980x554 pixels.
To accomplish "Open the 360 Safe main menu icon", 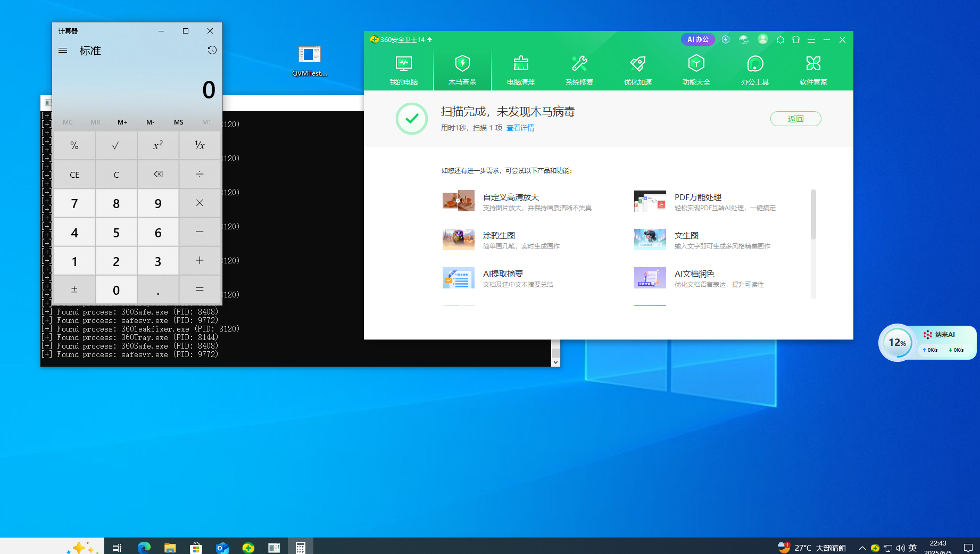I will tap(811, 39).
